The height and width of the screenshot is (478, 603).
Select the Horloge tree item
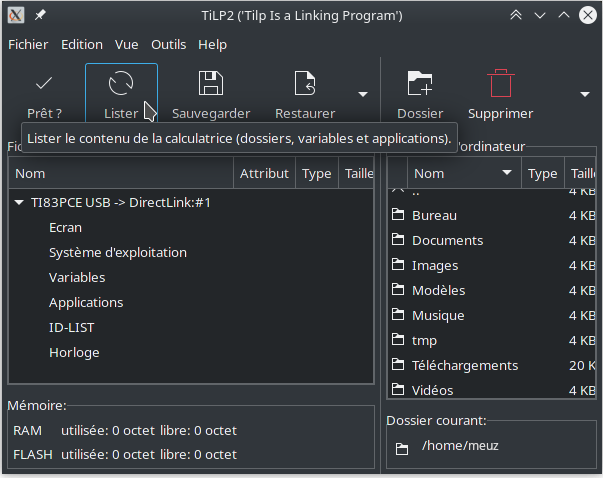coord(74,352)
